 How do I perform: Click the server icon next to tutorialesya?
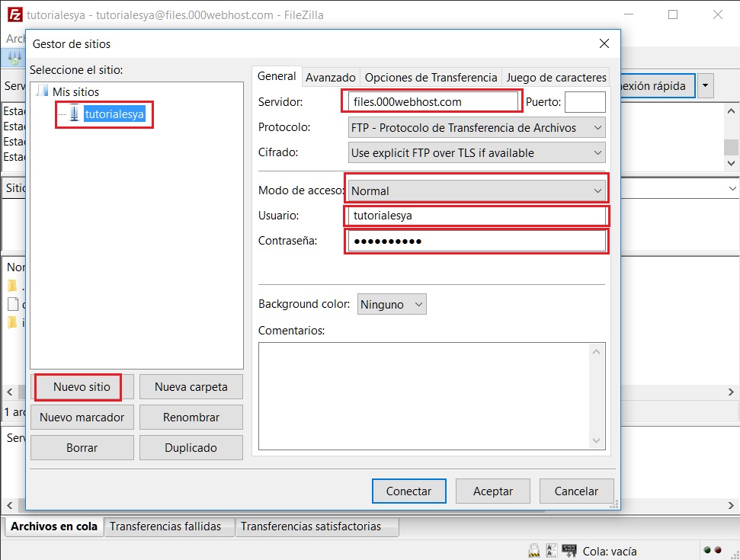(74, 114)
